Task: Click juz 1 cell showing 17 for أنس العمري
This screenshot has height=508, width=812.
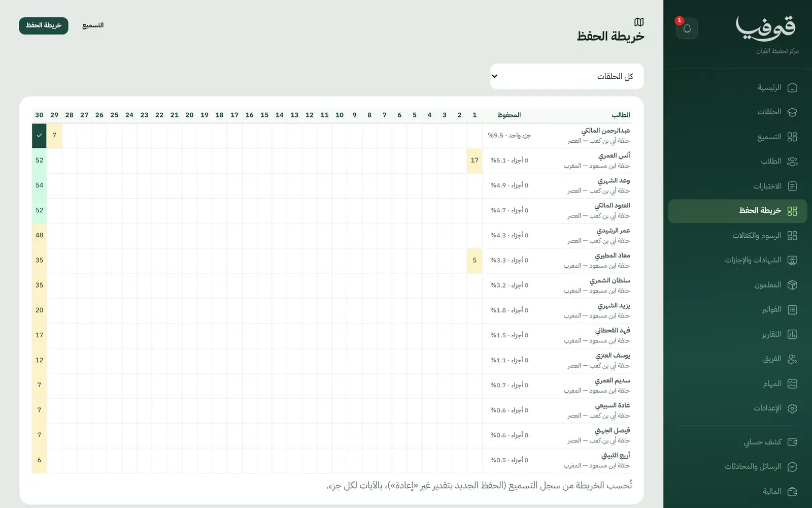Action: 475,161
